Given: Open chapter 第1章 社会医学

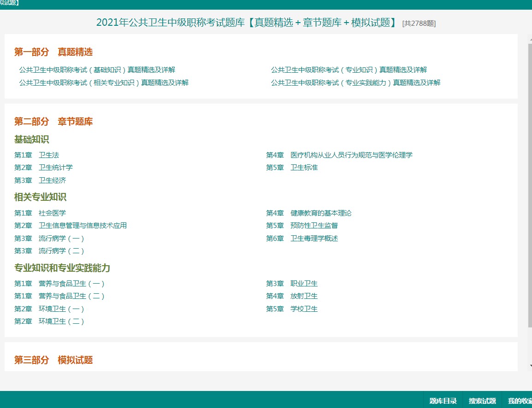Looking at the screenshot, I should point(40,213).
